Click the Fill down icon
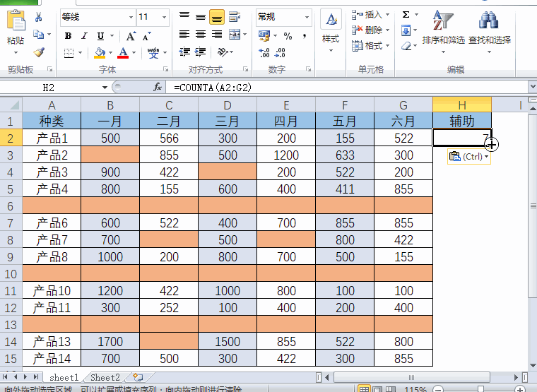 tap(406, 30)
